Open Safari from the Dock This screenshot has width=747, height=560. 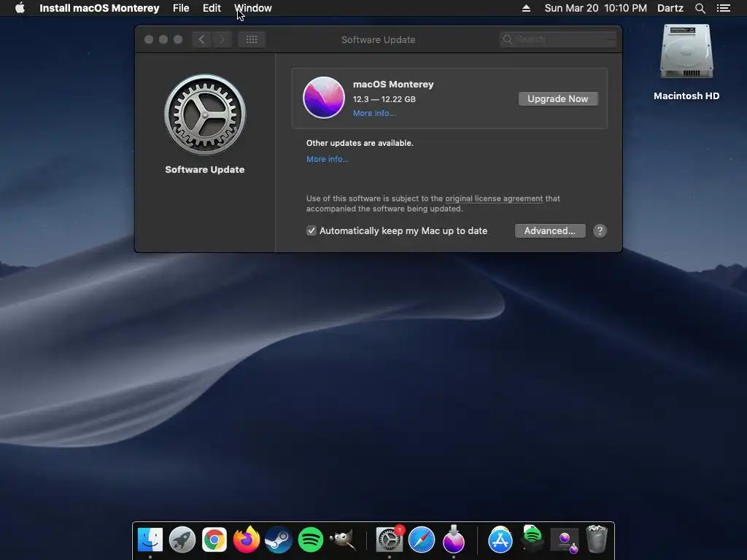pyautogui.click(x=422, y=540)
